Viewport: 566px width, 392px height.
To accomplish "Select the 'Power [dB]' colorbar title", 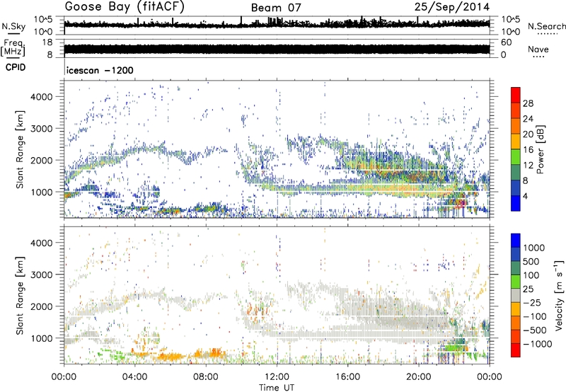I will [x=540, y=149].
